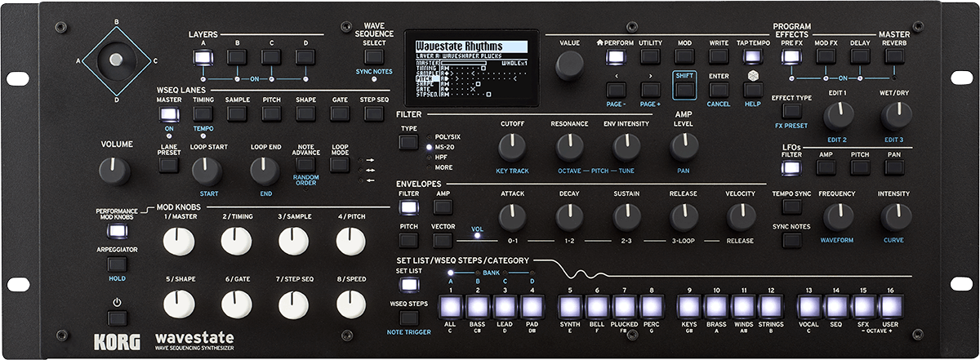
Task: Go to next page with Page +
Action: tap(650, 90)
